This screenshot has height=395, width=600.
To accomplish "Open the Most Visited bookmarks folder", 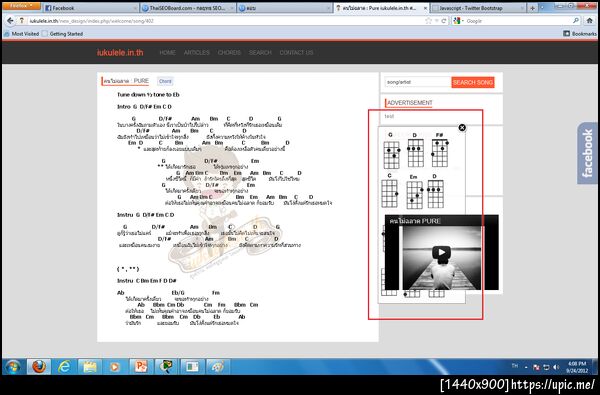I will [x=21, y=34].
